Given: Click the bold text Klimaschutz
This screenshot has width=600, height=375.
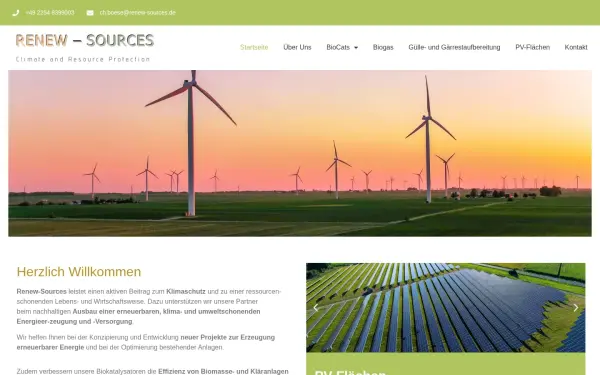Looking at the screenshot, I should [186, 292].
